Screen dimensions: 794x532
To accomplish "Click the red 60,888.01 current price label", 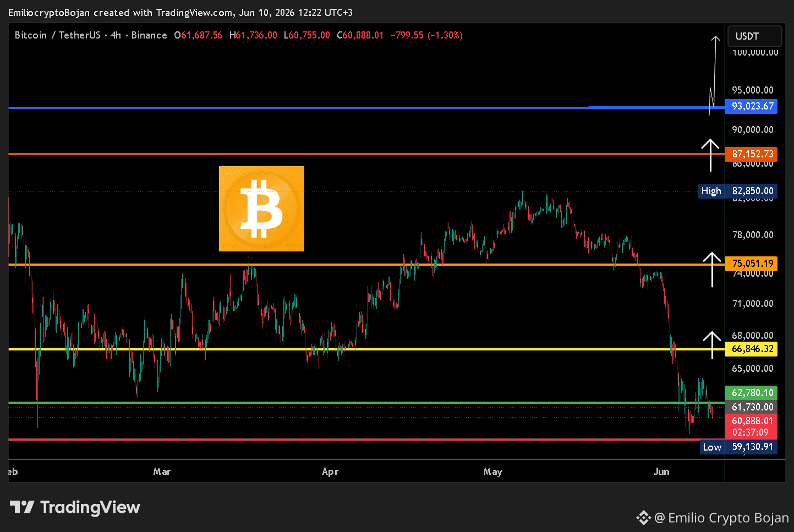I will point(752,421).
